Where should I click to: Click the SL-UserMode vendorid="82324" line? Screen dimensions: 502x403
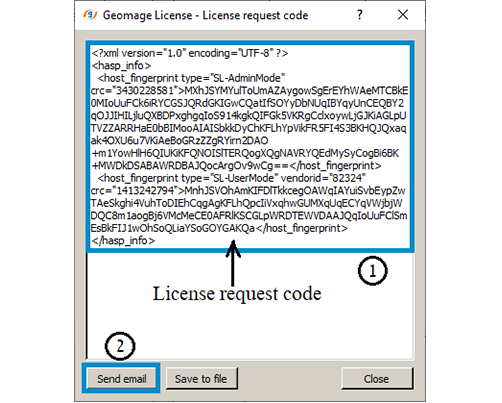pyautogui.click(x=232, y=178)
